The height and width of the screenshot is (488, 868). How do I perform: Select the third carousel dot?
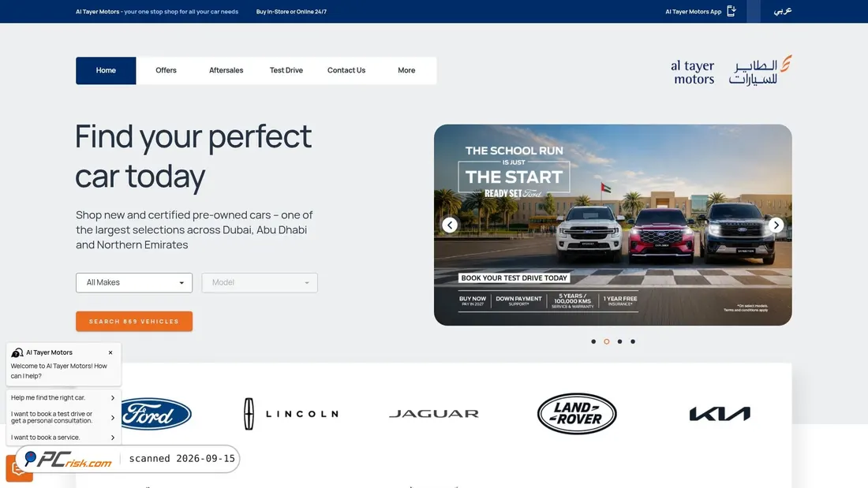point(619,341)
